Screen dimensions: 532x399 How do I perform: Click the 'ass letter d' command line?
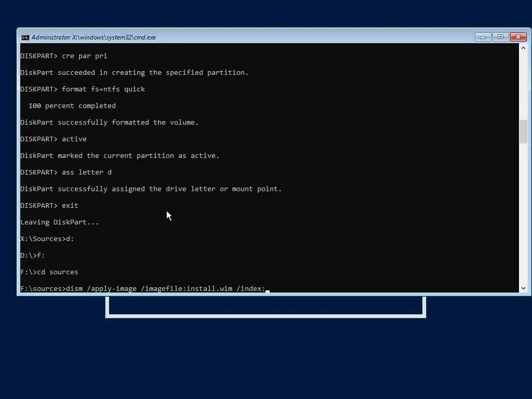point(66,172)
